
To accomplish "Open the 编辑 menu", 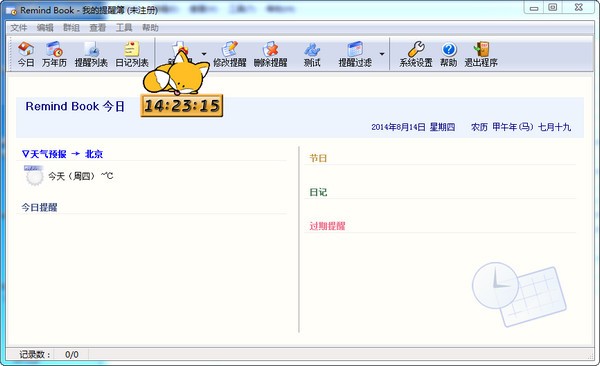I will click(45, 28).
